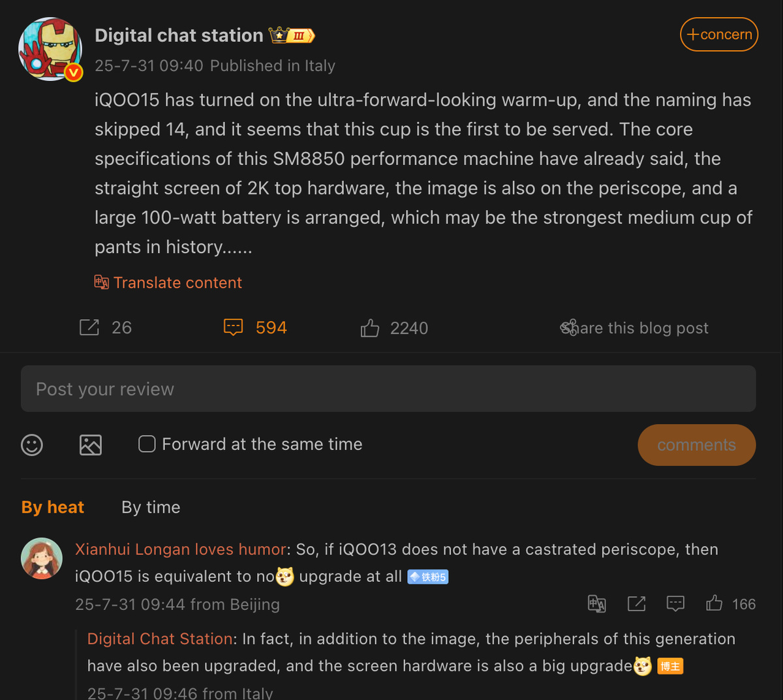Enable Forward at the same time
This screenshot has width=783, height=700.
tap(146, 444)
